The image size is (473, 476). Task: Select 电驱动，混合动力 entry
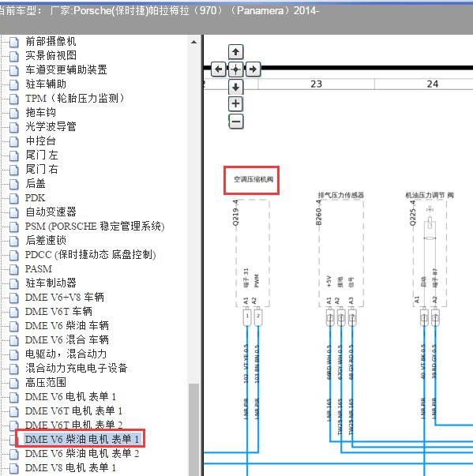(x=66, y=354)
